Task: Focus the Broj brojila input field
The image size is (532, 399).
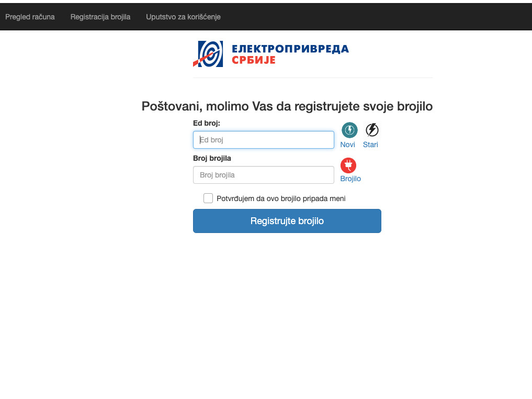Action: 263,175
